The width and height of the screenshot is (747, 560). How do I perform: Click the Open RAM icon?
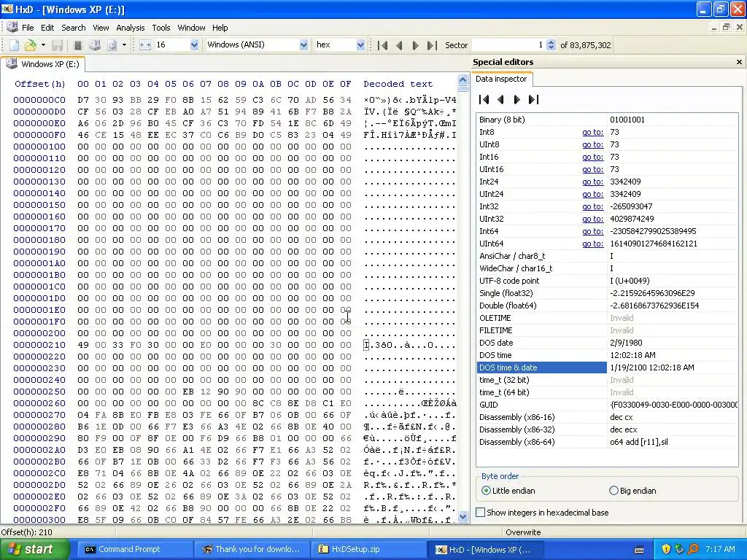tap(77, 44)
